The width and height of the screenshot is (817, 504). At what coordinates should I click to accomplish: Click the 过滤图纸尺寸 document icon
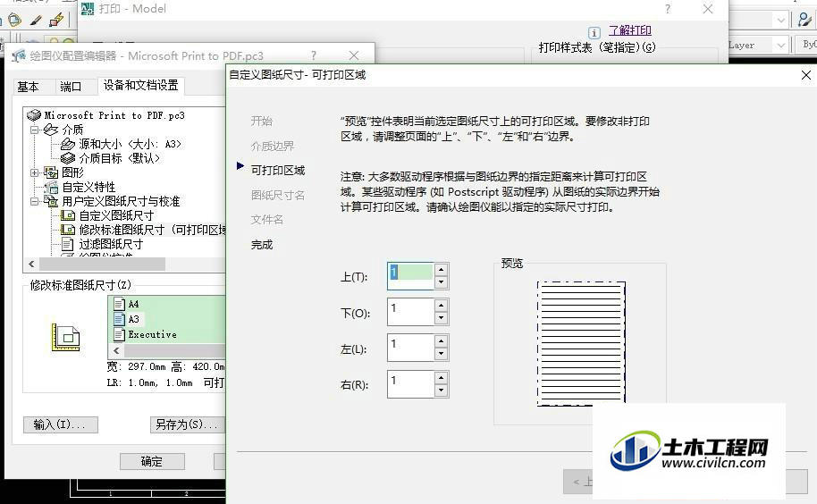coord(68,244)
